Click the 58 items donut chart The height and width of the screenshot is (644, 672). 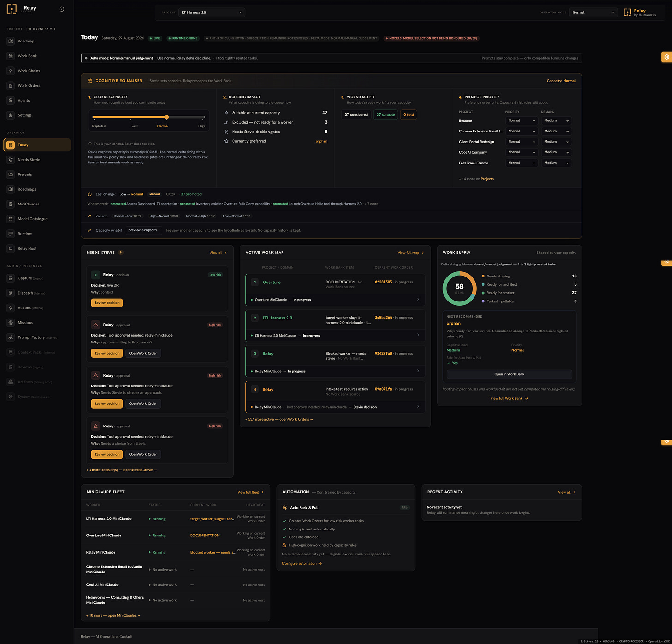point(459,288)
